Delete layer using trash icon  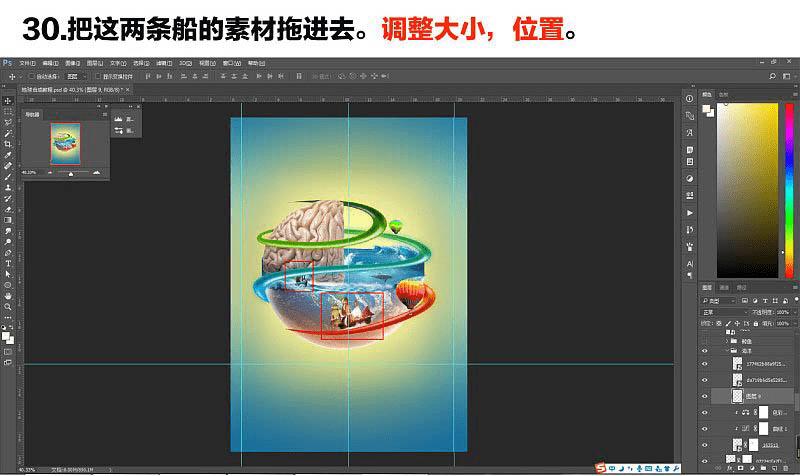tap(786, 468)
